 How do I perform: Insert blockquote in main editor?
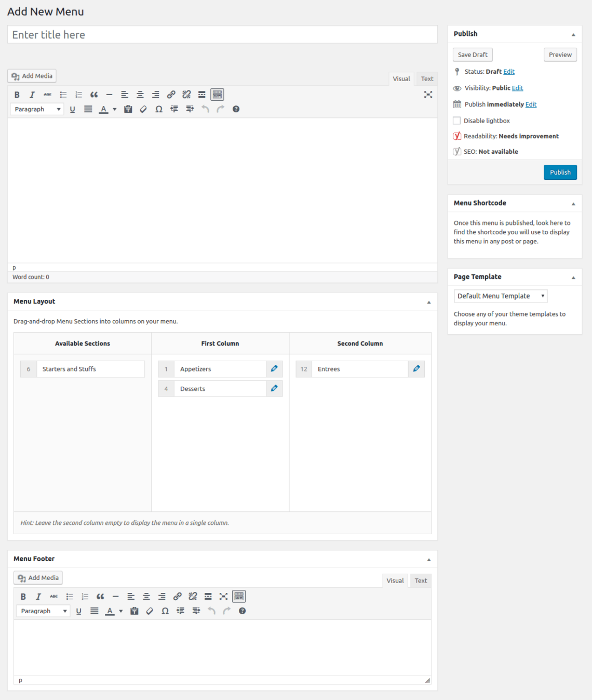point(94,95)
